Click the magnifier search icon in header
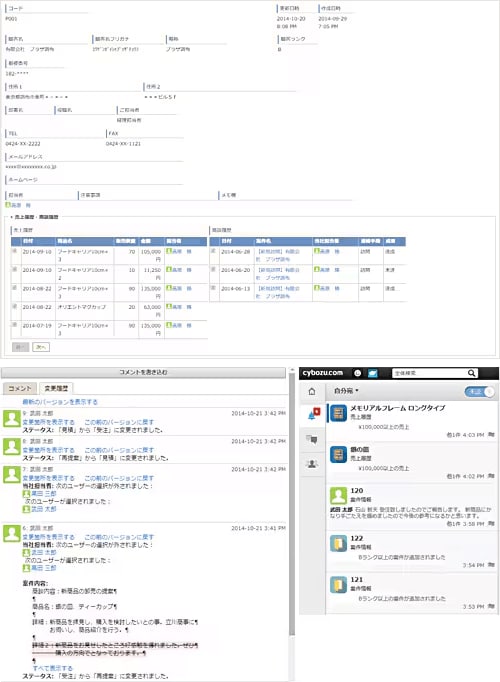This screenshot has height=682, width=500. [x=471, y=373]
